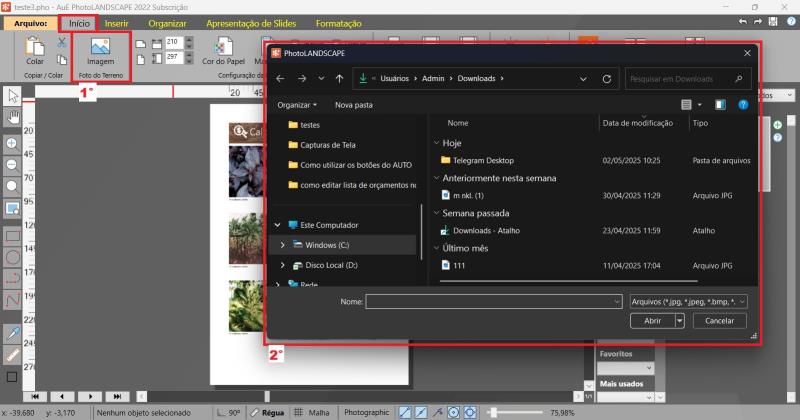Click the Nome column header
Screen dimensions: 800x420
click(458, 123)
